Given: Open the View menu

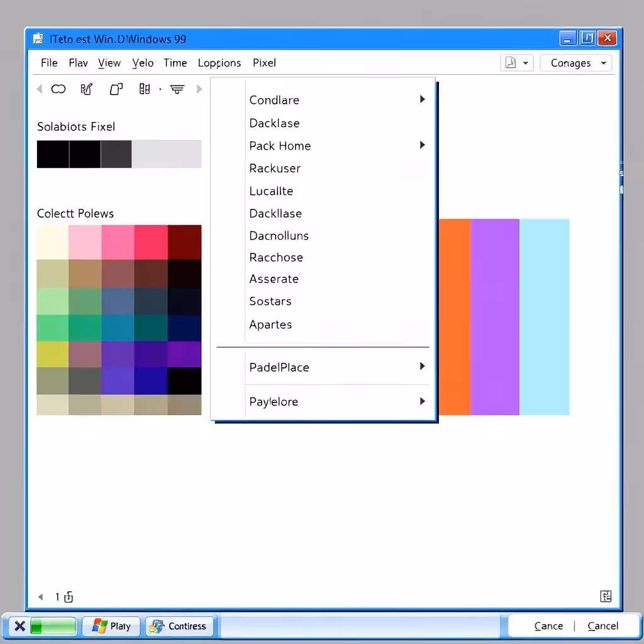Looking at the screenshot, I should [109, 63].
